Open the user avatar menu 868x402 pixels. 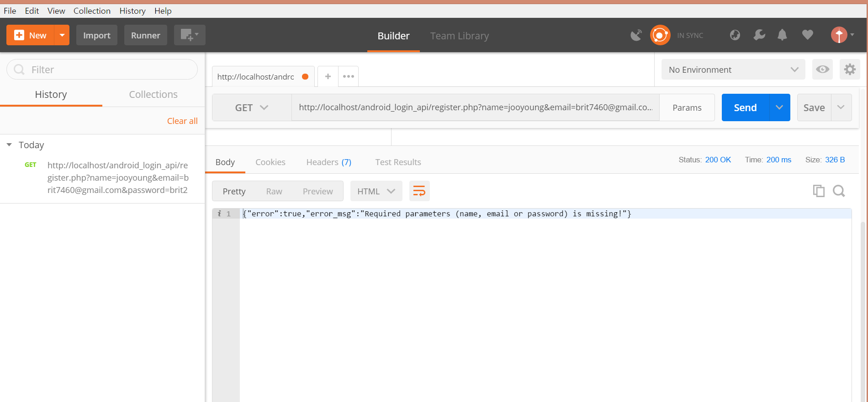tap(842, 35)
